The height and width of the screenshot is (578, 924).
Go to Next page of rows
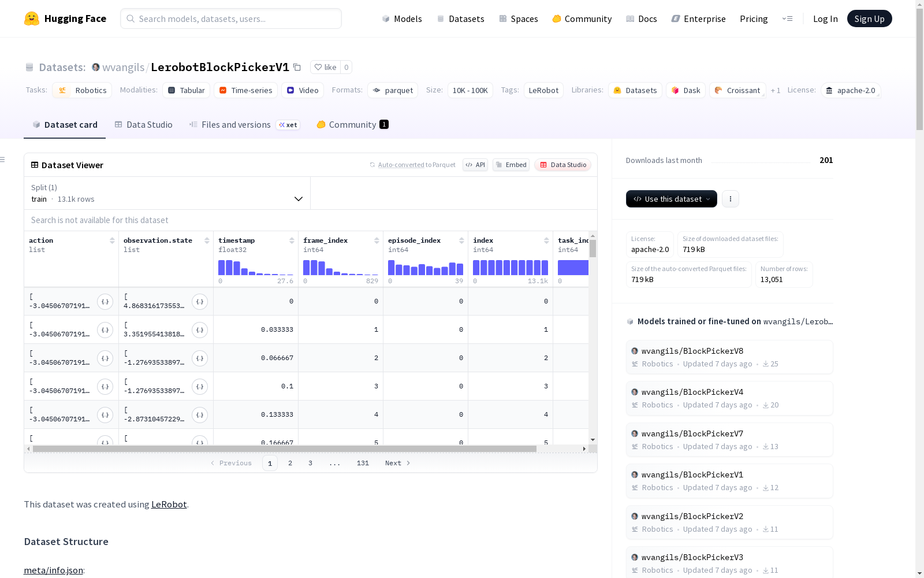[397, 463]
